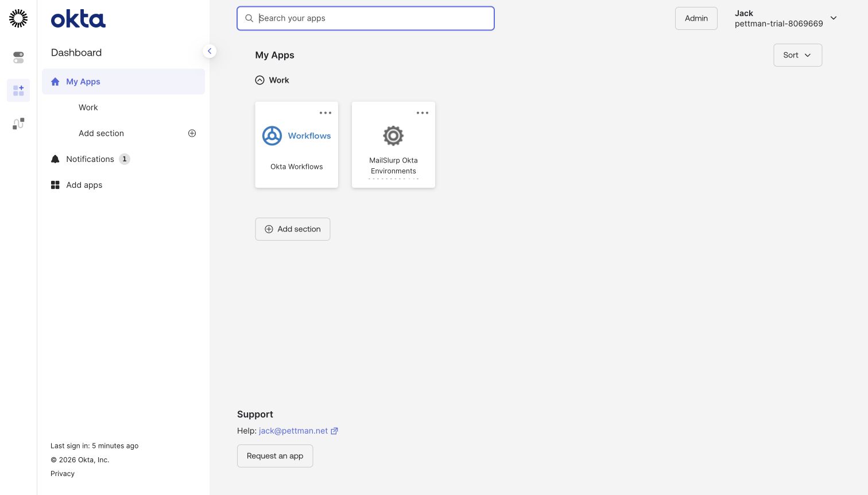Click the Okta sunburst logo icon
The image size is (868, 495).
coord(18,18)
